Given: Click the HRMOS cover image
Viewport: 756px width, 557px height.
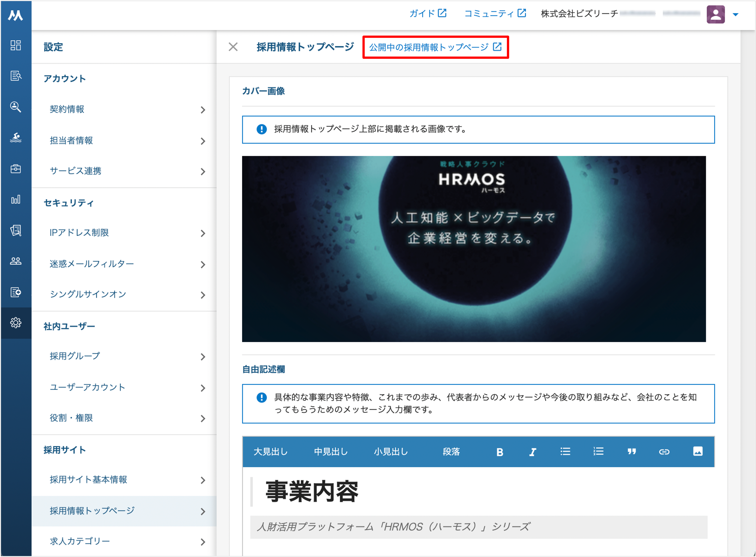Looking at the screenshot, I should click(474, 249).
